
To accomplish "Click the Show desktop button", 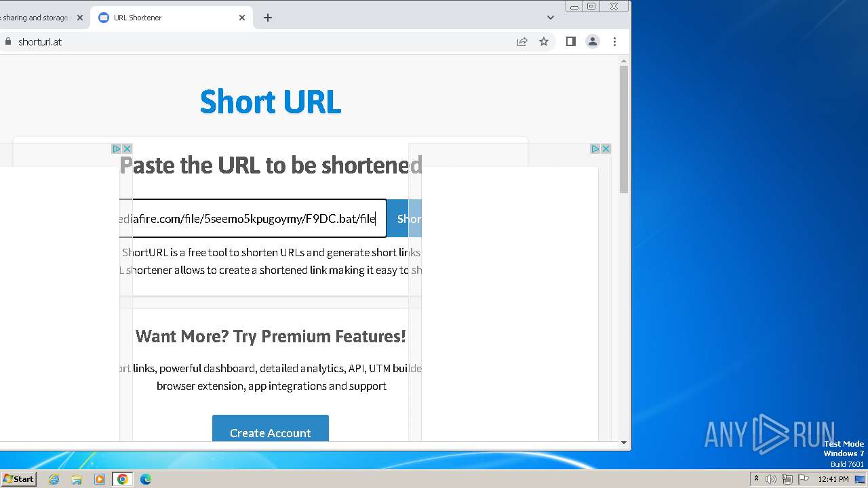I will point(860,479).
